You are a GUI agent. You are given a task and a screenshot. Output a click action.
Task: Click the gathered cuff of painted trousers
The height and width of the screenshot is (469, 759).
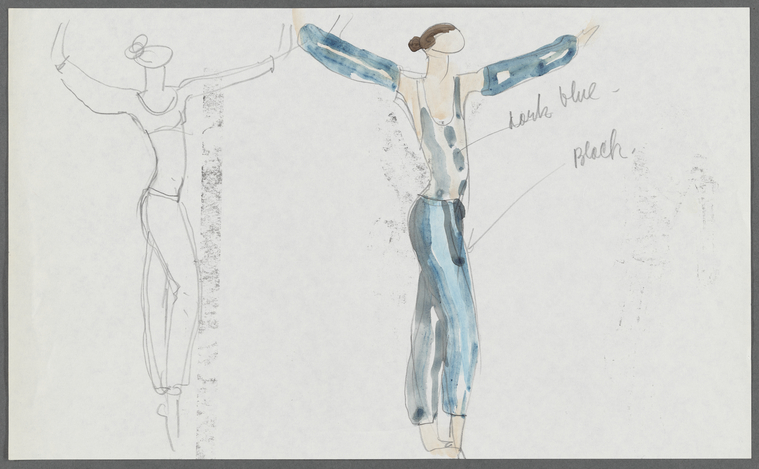pyautogui.click(x=436, y=415)
